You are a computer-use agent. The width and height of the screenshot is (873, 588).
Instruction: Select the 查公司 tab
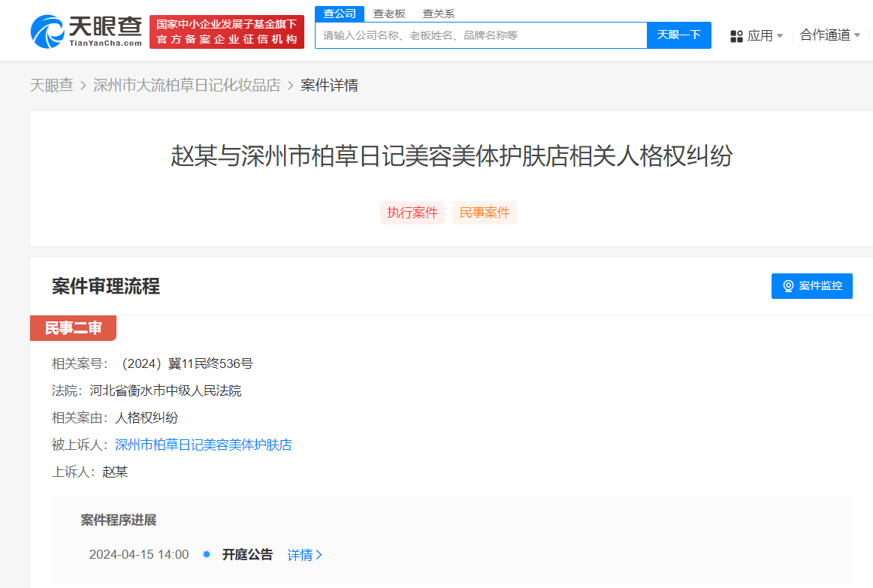pyautogui.click(x=340, y=13)
